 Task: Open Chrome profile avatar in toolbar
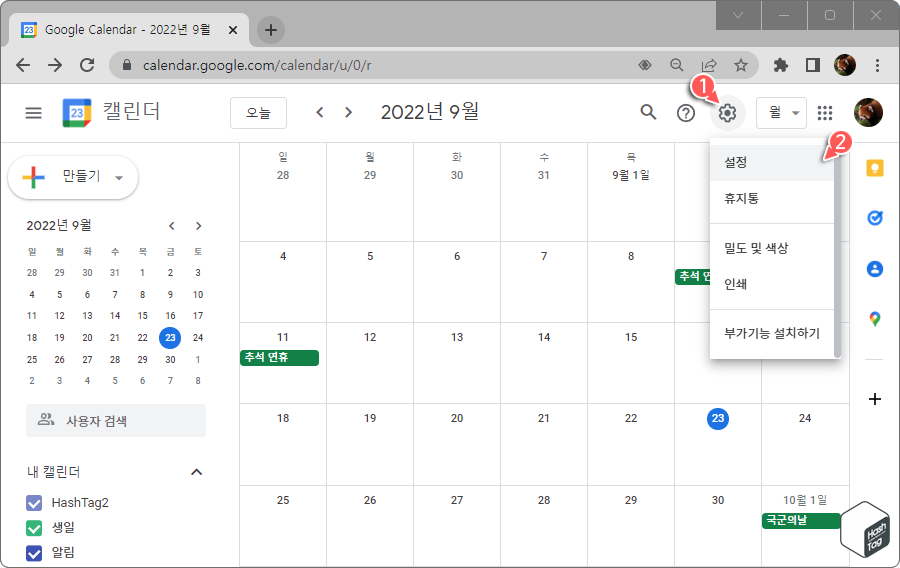click(845, 65)
